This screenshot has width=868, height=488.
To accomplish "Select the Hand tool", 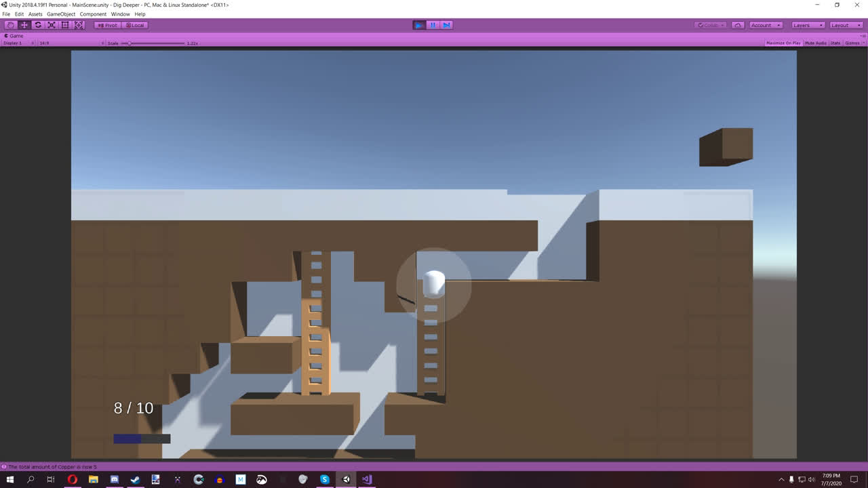I will pos(10,25).
